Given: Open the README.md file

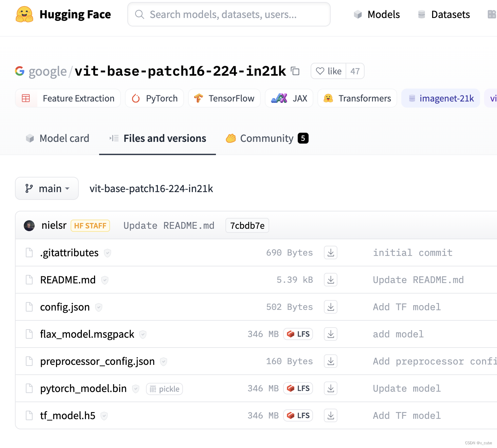Looking at the screenshot, I should tap(68, 280).
